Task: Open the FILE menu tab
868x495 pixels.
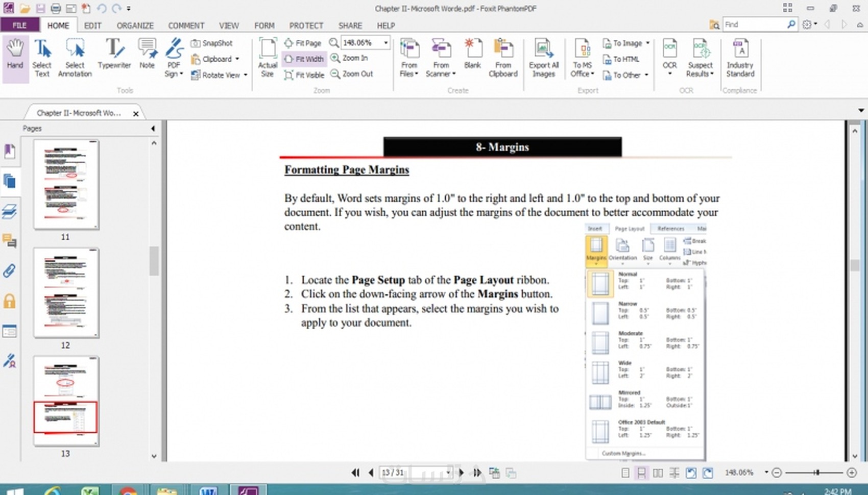Action: tap(20, 25)
